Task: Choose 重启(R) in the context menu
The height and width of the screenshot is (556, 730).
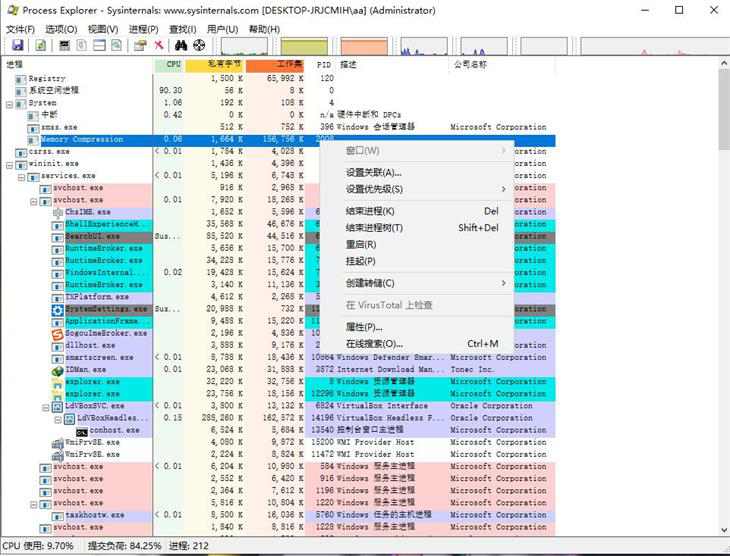Action: (417, 244)
